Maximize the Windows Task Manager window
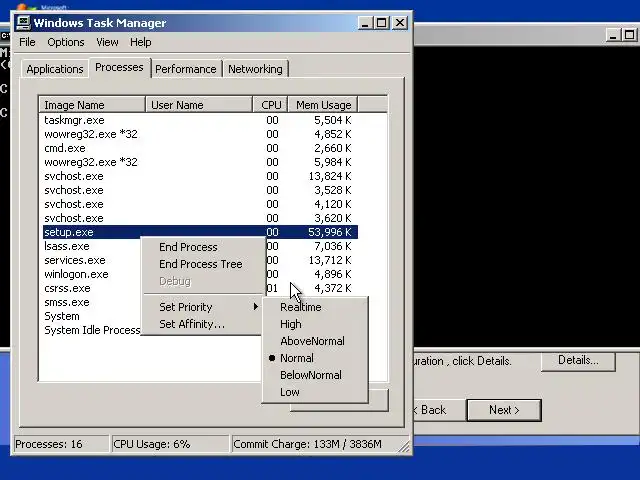The width and height of the screenshot is (640, 480). click(x=382, y=23)
